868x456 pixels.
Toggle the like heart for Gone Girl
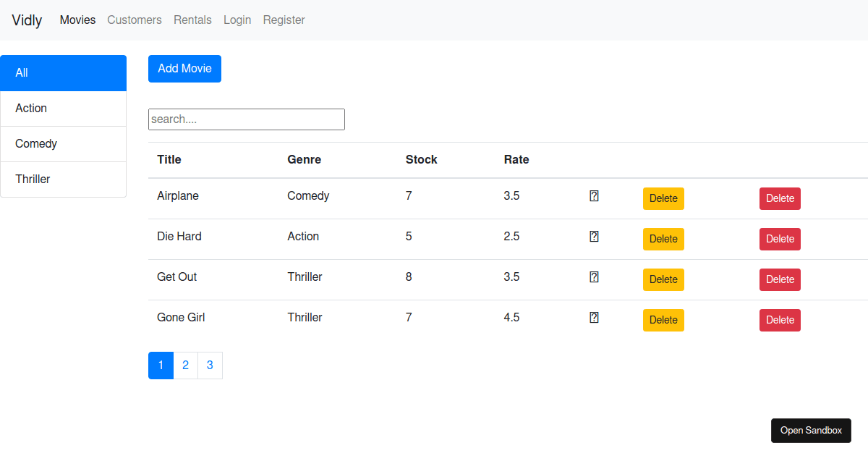point(594,317)
